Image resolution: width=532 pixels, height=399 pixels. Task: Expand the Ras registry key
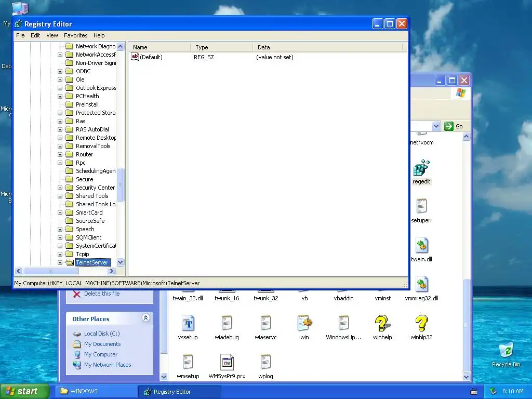(60, 121)
